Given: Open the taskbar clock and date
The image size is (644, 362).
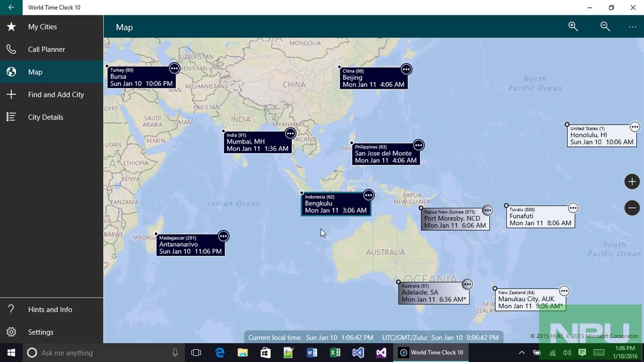Looking at the screenshot, I should (x=625, y=353).
